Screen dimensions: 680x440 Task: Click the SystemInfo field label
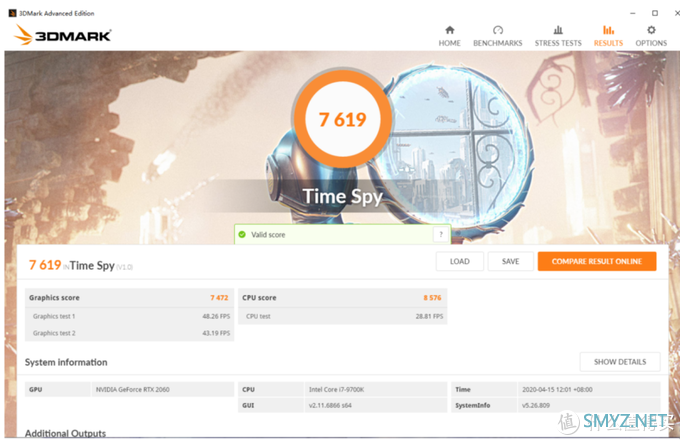[x=473, y=406]
